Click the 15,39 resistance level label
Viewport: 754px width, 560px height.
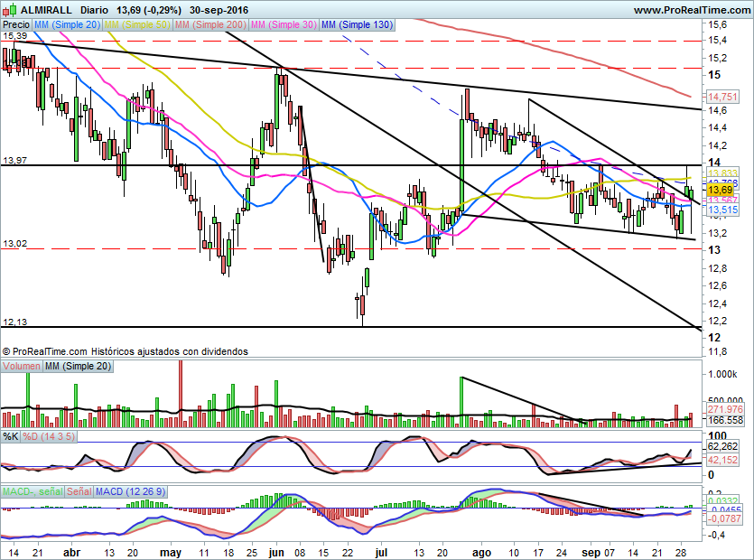[x=15, y=36]
